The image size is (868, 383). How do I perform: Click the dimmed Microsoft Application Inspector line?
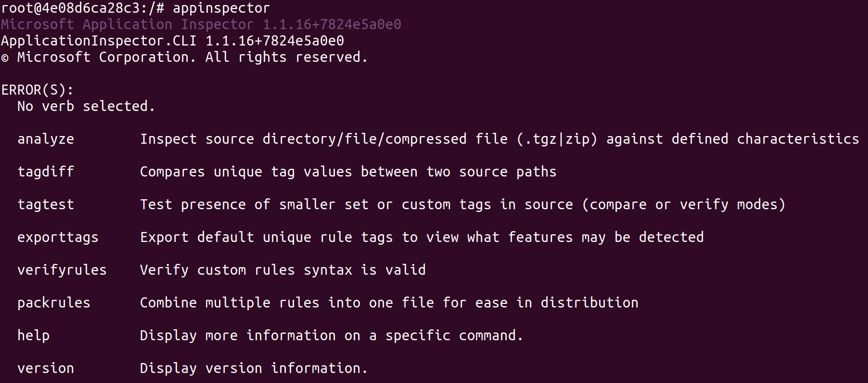point(201,25)
